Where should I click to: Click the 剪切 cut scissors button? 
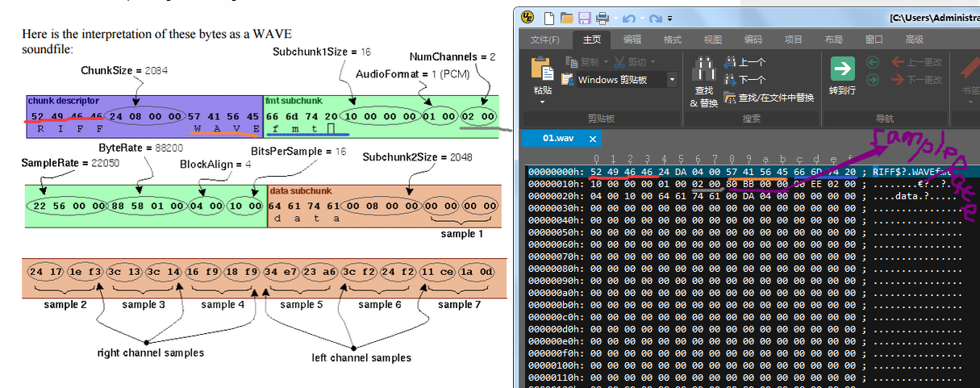pos(629,62)
